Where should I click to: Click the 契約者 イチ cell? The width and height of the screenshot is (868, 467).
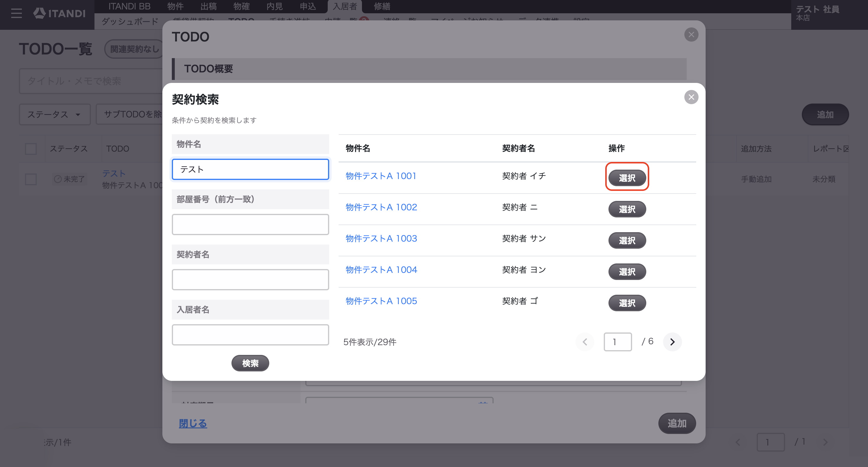tap(524, 176)
